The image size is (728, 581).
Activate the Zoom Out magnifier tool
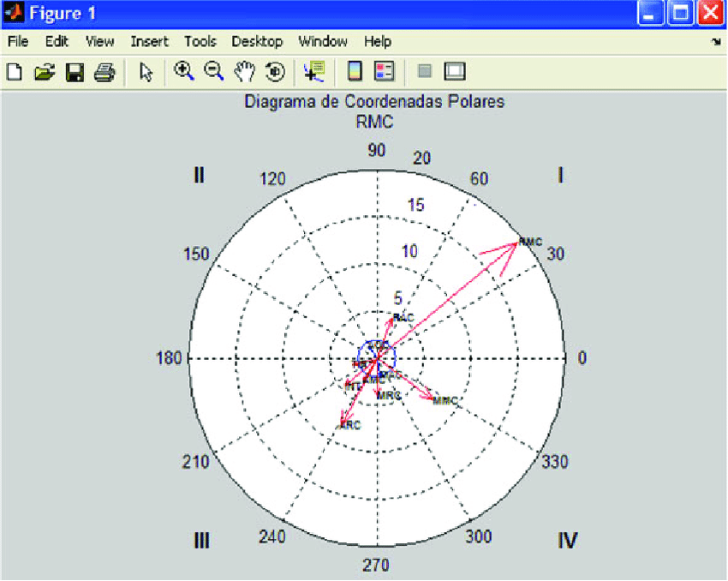[x=213, y=72]
